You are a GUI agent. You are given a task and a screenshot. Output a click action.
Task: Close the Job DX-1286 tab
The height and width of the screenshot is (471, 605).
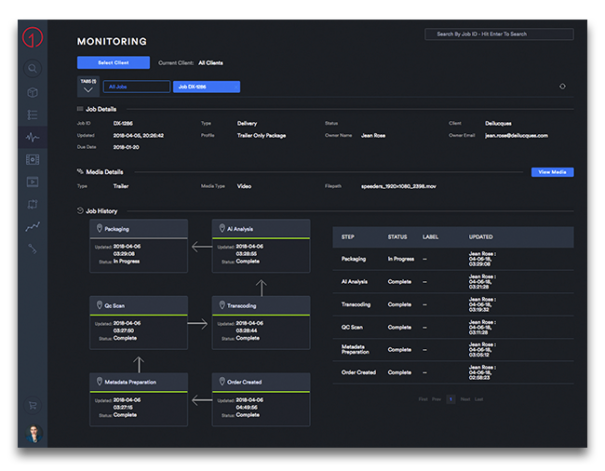pos(236,87)
